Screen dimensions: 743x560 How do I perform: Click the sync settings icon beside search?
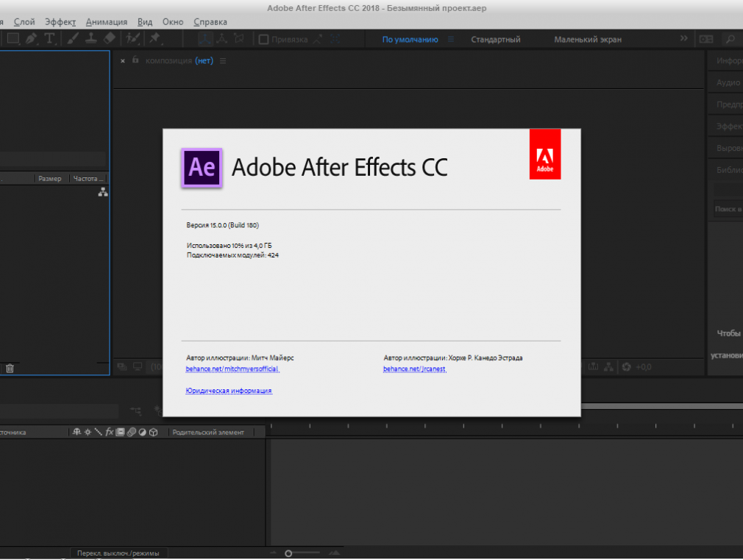[706, 39]
